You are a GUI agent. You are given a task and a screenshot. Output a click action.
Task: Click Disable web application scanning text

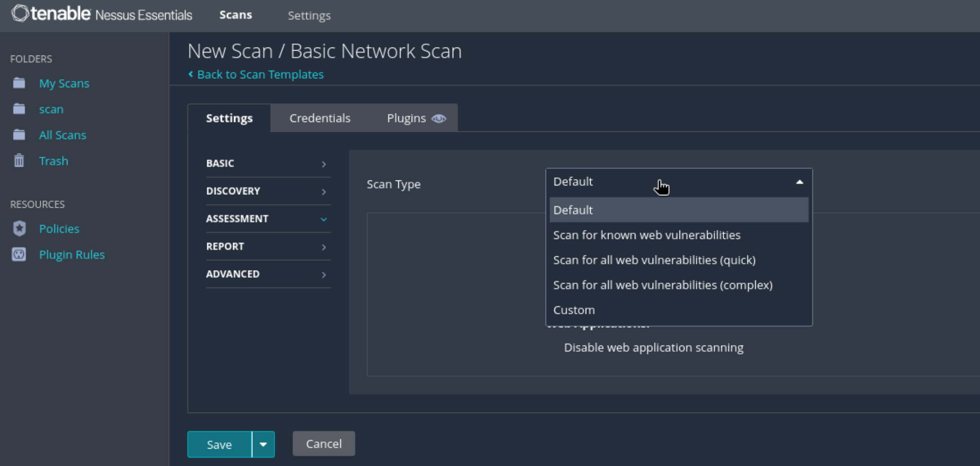pos(654,348)
